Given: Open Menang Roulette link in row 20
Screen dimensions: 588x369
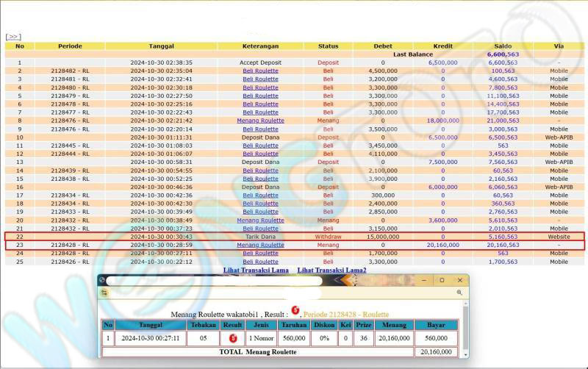Looking at the screenshot, I should pyautogui.click(x=260, y=221).
